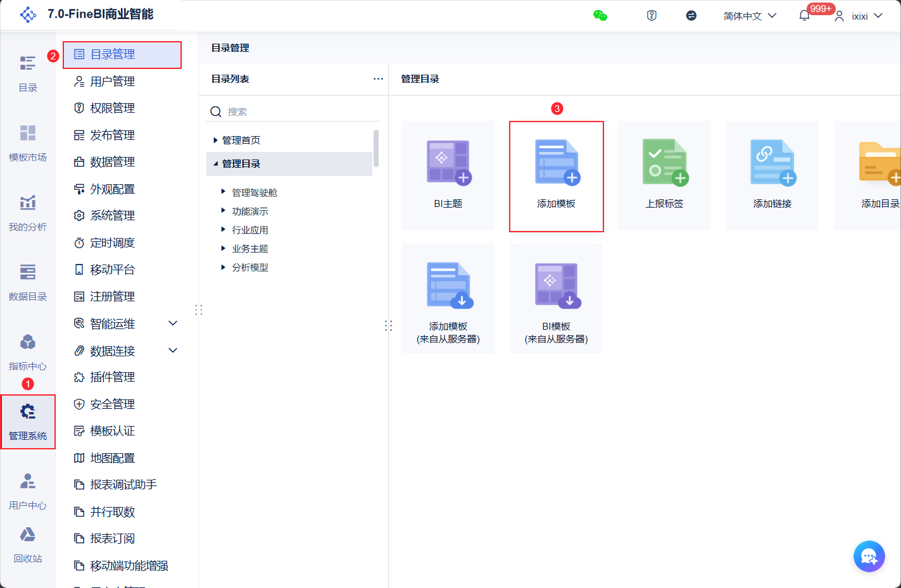Click the 上报标签 card icon
Viewport: 901px width, 588px height.
665,163
